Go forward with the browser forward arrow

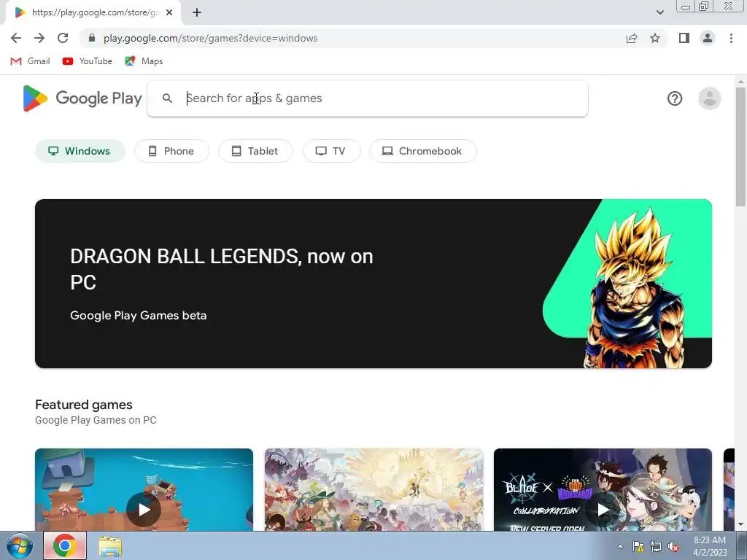point(39,38)
